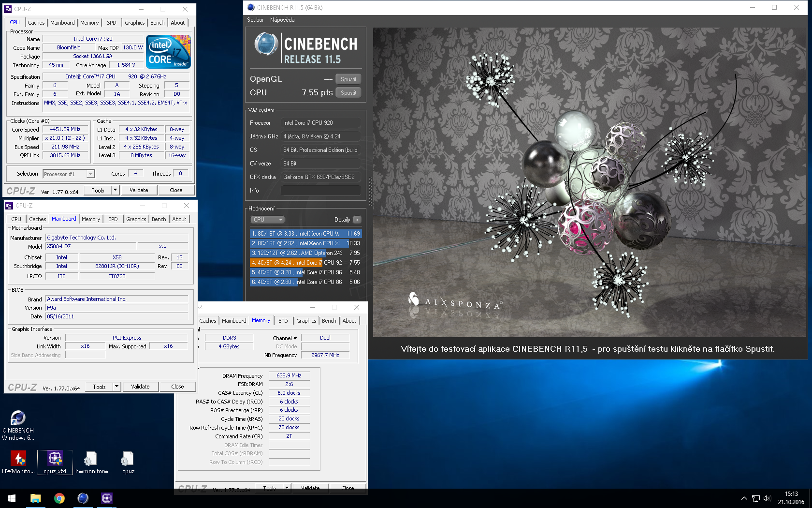Open the hwmonitorw desktop file
This screenshot has width=812, height=508.
click(91, 462)
